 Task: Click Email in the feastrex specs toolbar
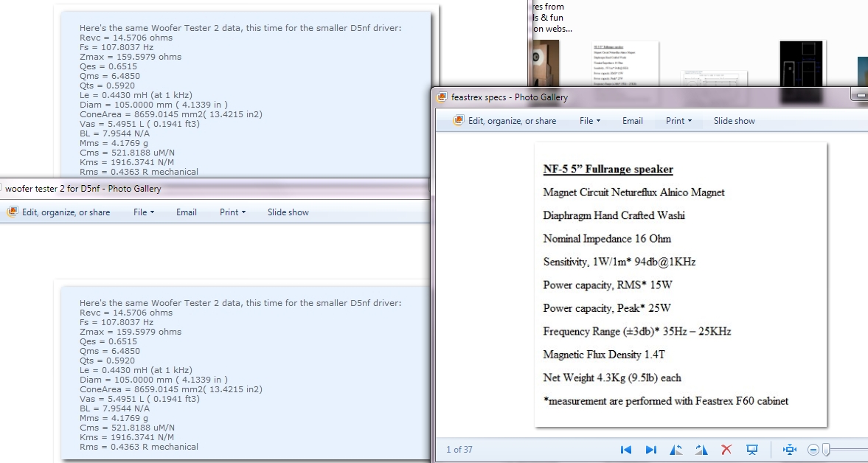click(x=632, y=121)
